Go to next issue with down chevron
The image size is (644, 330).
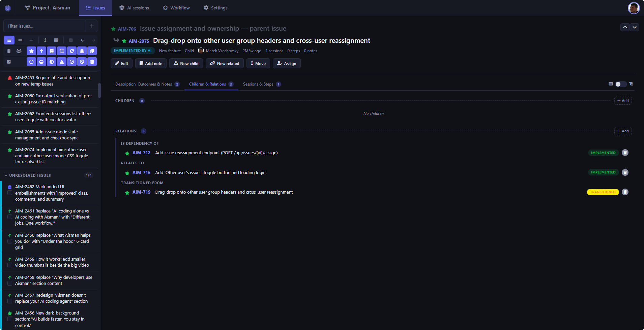[635, 27]
